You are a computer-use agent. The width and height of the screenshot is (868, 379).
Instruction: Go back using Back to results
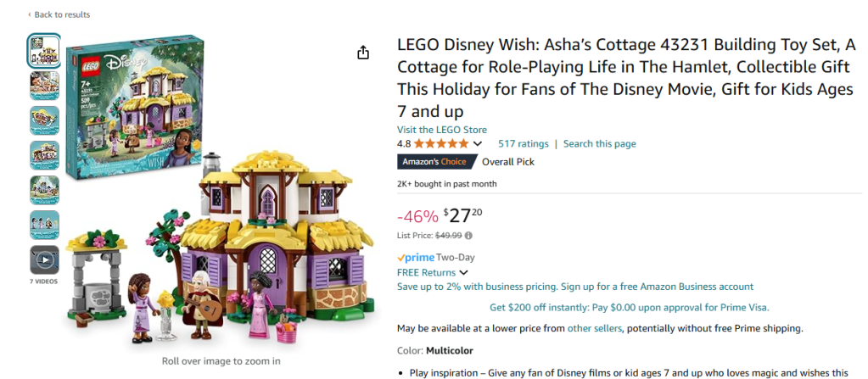[59, 14]
